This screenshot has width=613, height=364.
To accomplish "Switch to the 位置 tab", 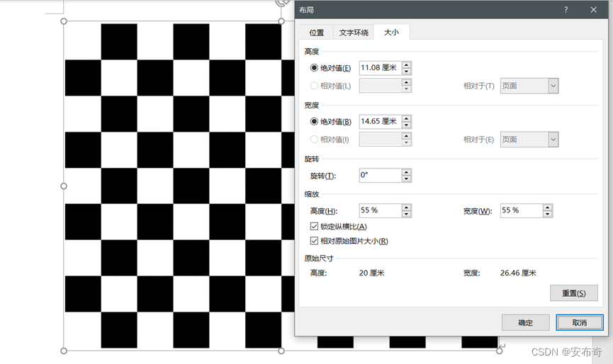I will [316, 33].
